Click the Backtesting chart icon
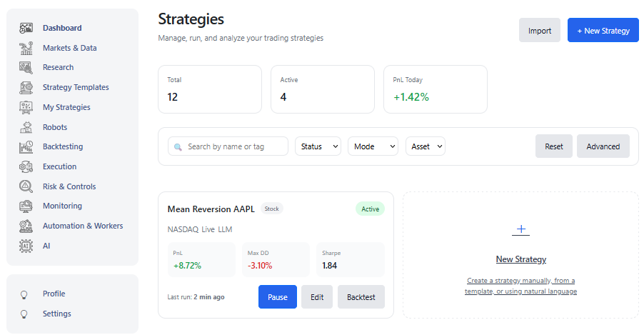This screenshot has height=335, width=644. [26, 147]
